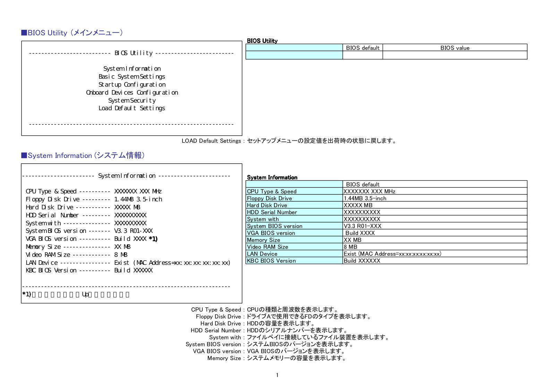Click 'System with' table cell

coord(294,219)
